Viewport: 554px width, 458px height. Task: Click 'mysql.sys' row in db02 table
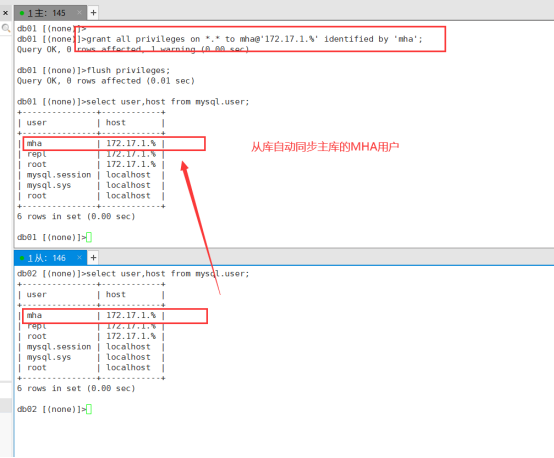(x=91, y=357)
